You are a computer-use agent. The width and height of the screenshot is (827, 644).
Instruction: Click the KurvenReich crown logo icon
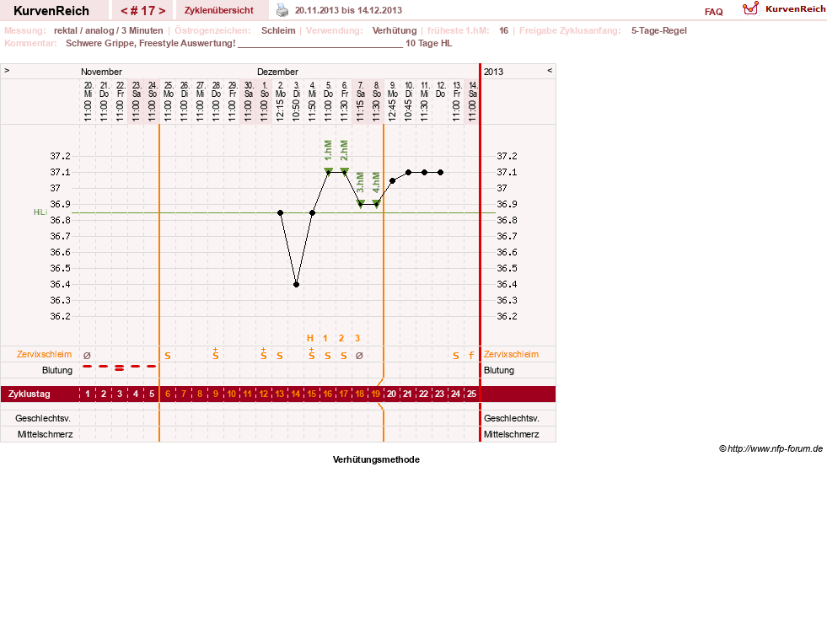coord(750,8)
